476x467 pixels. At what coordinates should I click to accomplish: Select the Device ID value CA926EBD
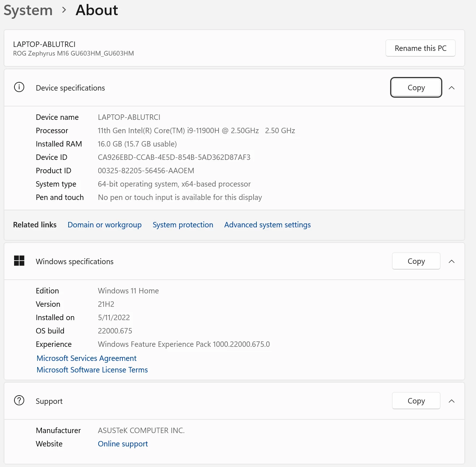tap(174, 157)
